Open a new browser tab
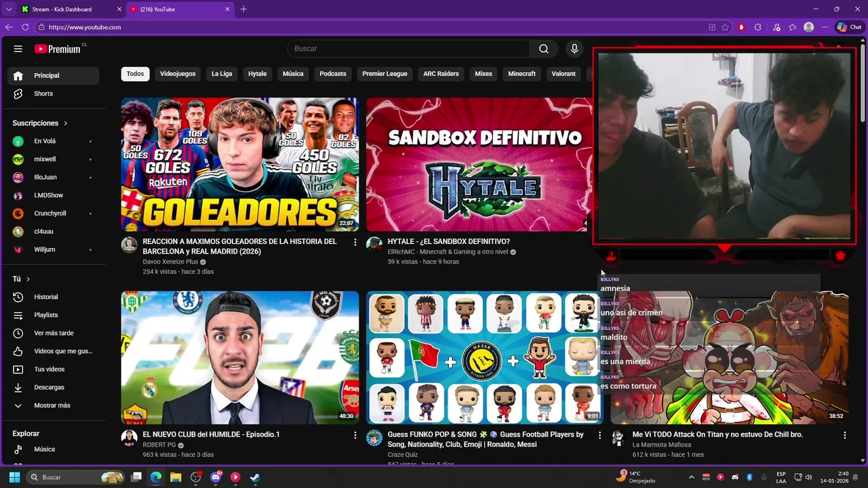 (243, 9)
